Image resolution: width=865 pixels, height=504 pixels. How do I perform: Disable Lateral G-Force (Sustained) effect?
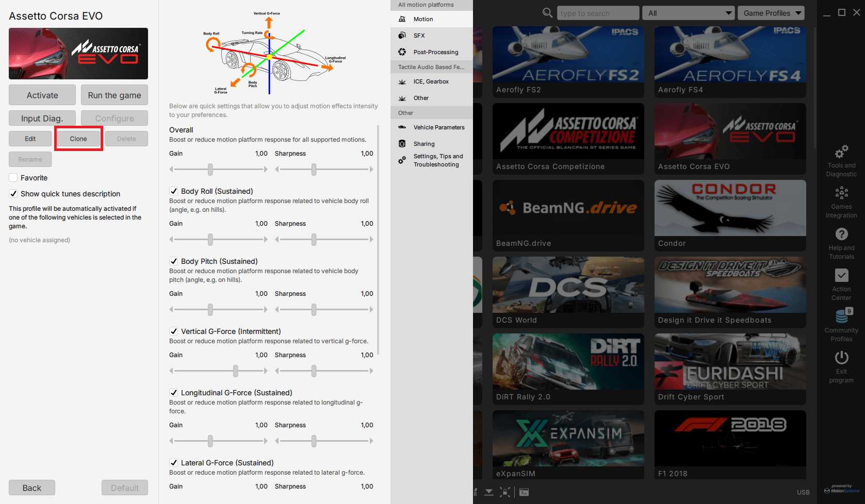point(174,463)
